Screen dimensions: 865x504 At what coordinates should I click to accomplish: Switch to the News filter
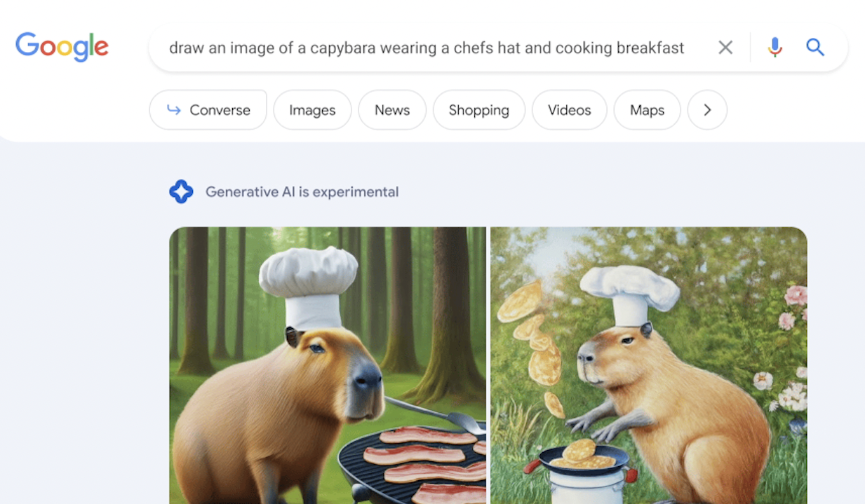[392, 110]
